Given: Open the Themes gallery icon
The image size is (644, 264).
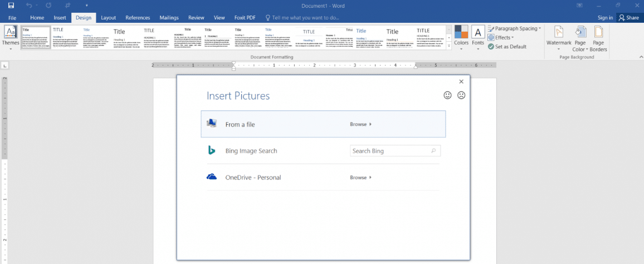Looking at the screenshot, I should 11,34.
